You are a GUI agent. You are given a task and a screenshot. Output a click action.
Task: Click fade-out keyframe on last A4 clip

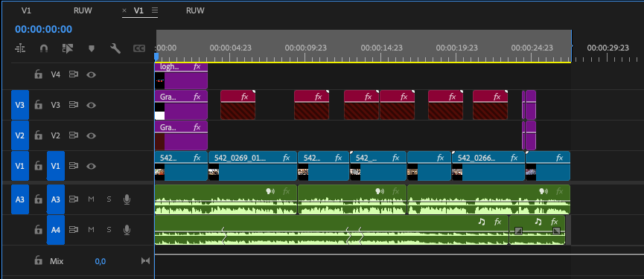coord(556,231)
